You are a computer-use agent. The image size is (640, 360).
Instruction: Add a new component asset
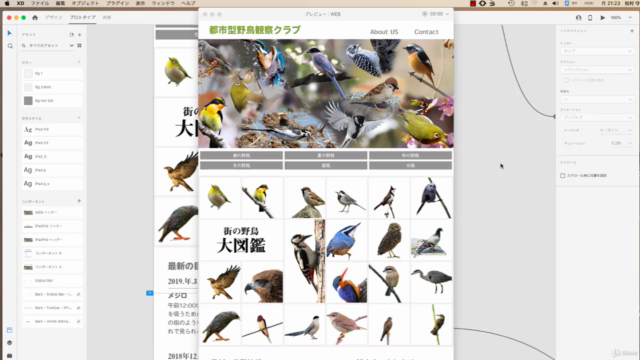[x=79, y=201]
